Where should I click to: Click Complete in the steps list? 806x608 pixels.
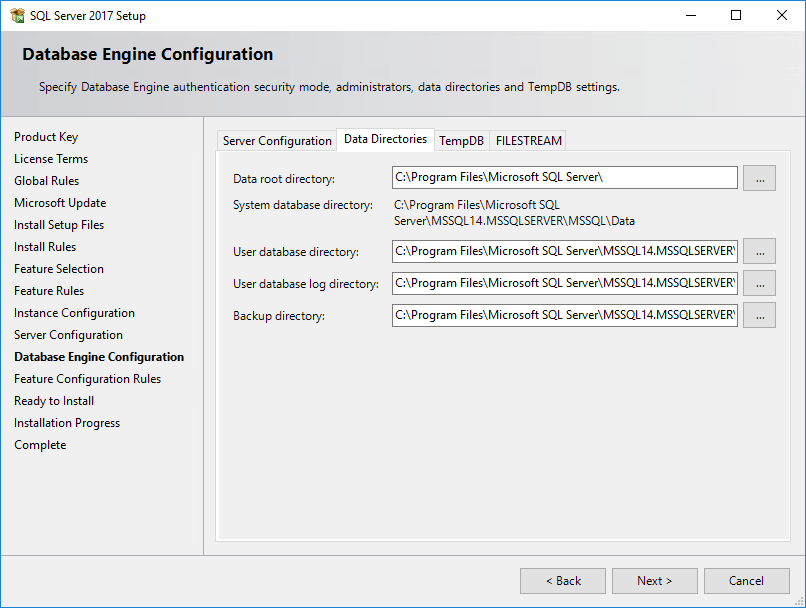40,445
